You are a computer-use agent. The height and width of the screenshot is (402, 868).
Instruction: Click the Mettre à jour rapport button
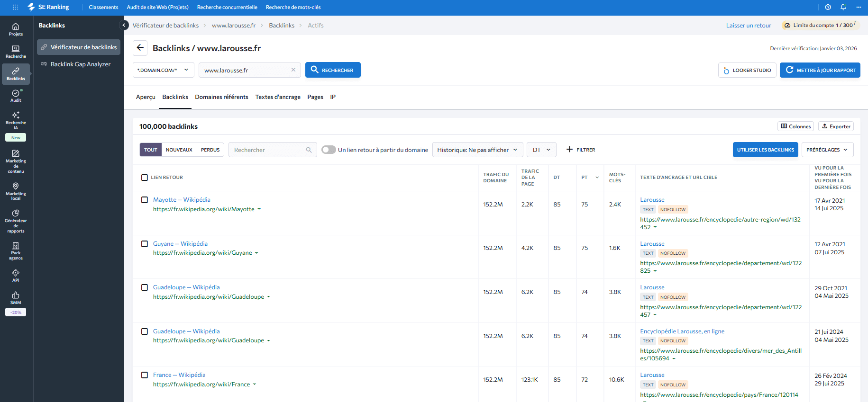pos(820,70)
